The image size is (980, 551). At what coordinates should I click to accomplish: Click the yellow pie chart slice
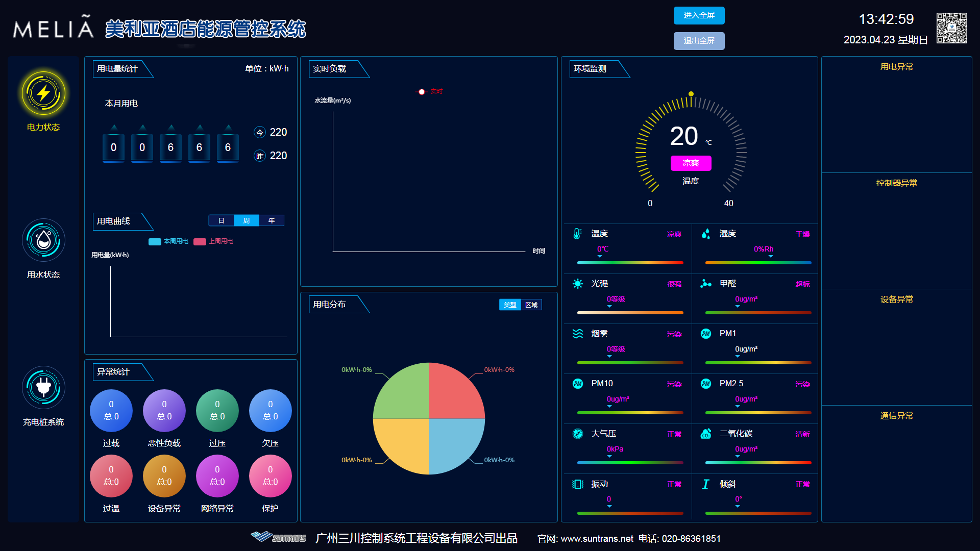coord(406,441)
